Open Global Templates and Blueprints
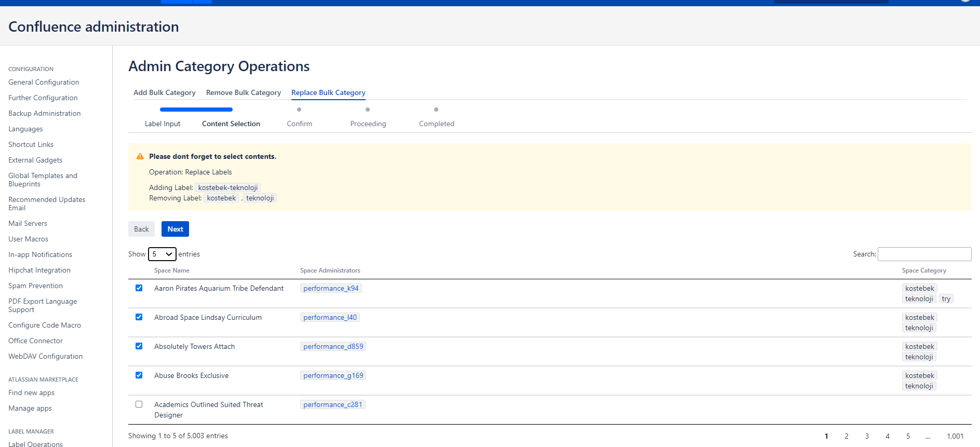The width and height of the screenshot is (980, 447). (43, 180)
